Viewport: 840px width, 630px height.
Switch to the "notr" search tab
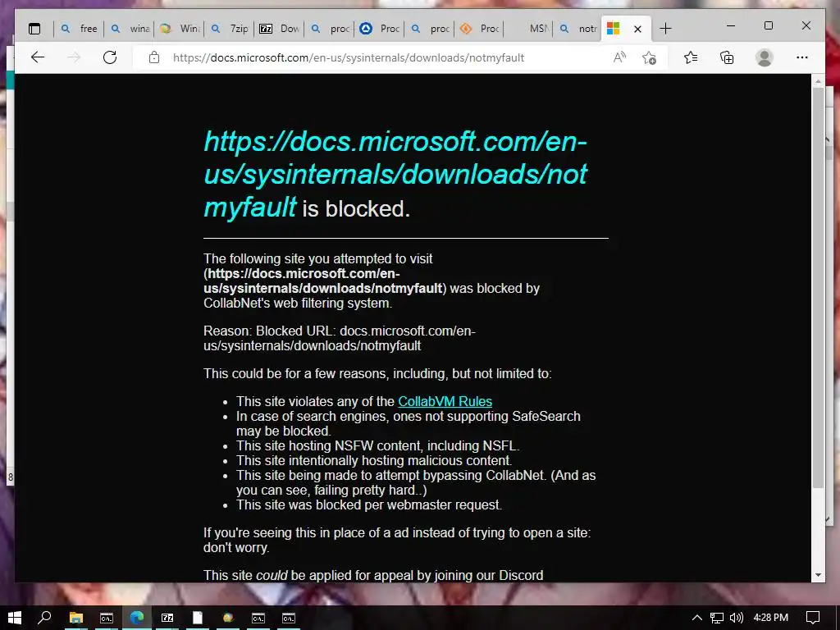(x=578, y=29)
